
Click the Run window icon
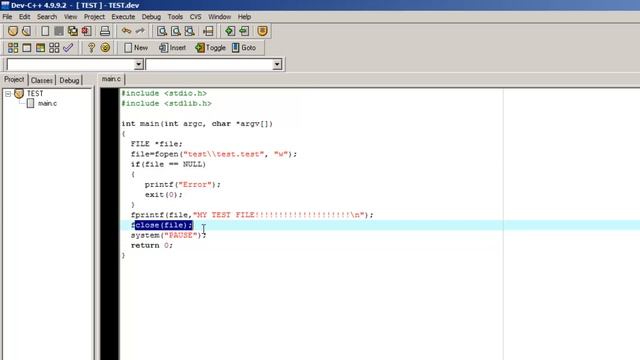coord(27,48)
